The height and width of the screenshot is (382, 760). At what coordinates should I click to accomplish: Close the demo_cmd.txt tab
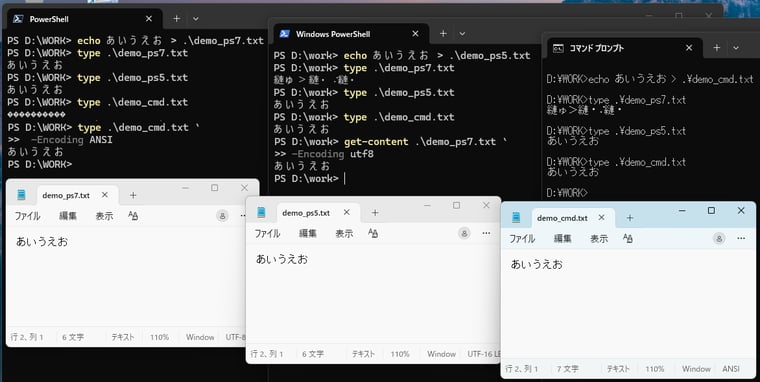[602, 218]
